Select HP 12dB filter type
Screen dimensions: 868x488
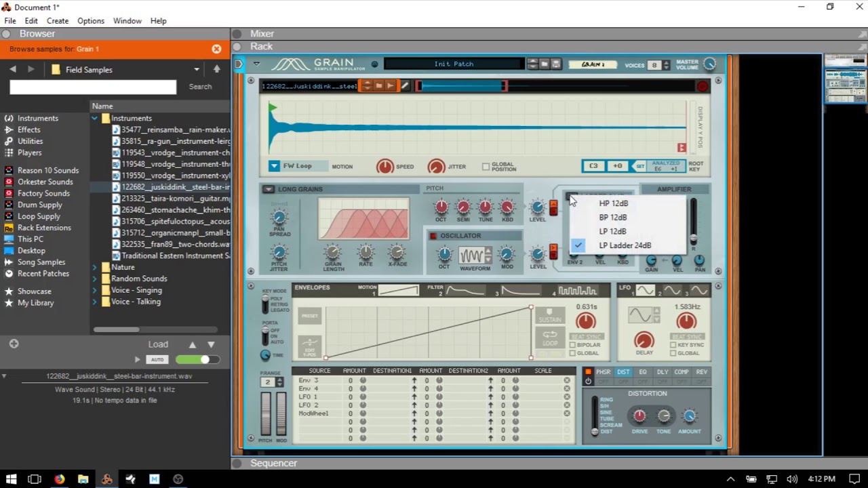point(614,203)
